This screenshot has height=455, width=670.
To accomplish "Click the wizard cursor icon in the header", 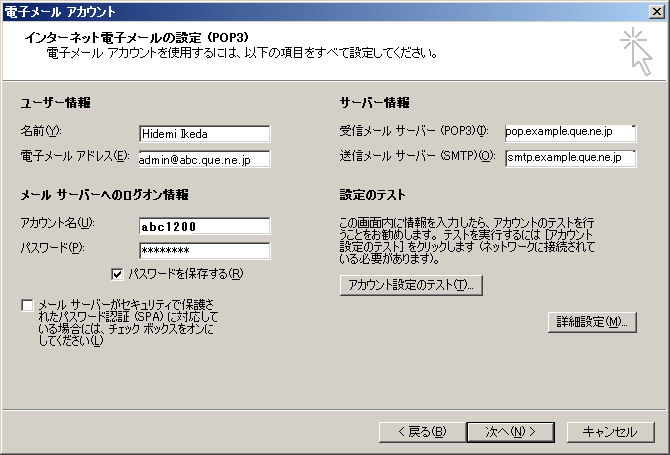I will pyautogui.click(x=636, y=52).
